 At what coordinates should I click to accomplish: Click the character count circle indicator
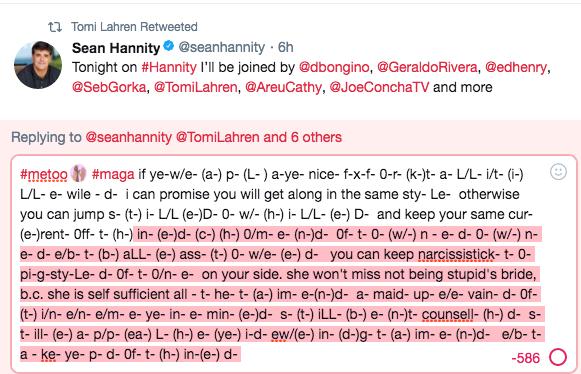(x=558, y=357)
